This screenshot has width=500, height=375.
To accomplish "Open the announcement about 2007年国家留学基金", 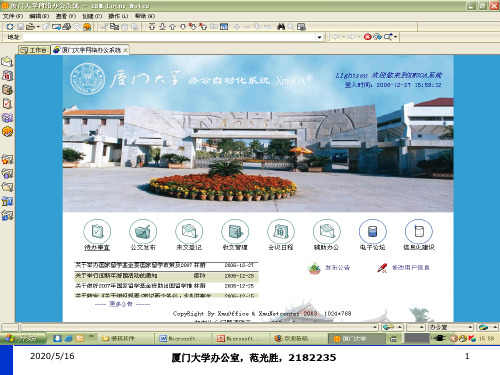I will point(166,286).
